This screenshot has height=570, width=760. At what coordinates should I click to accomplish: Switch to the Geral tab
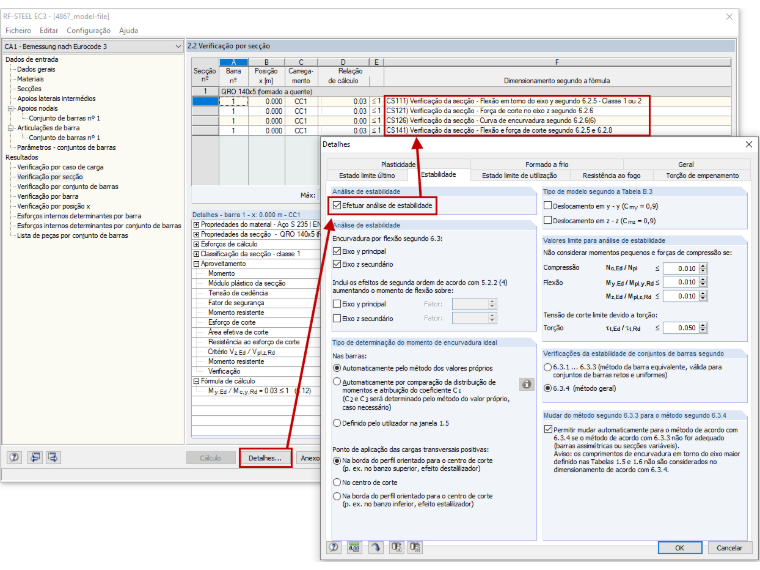686,164
